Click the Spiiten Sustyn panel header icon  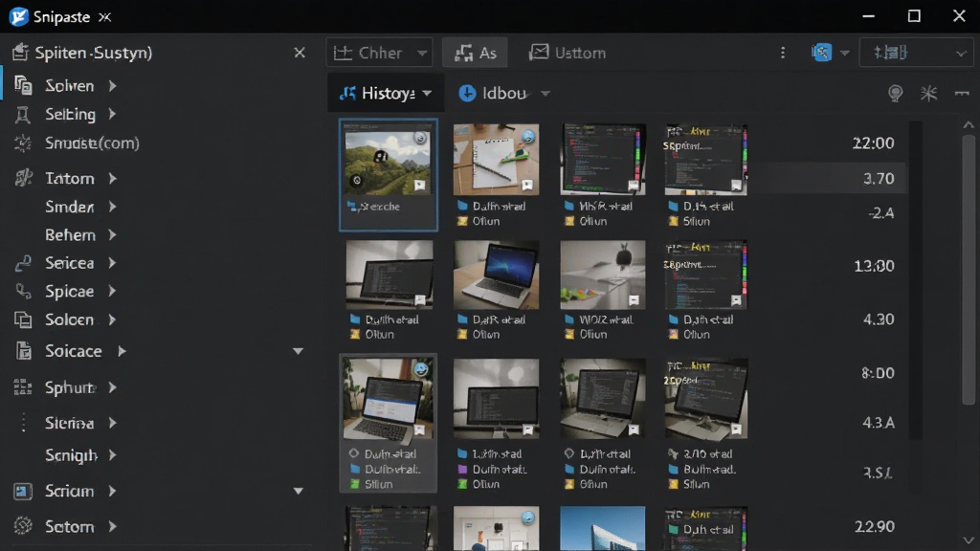coord(20,53)
